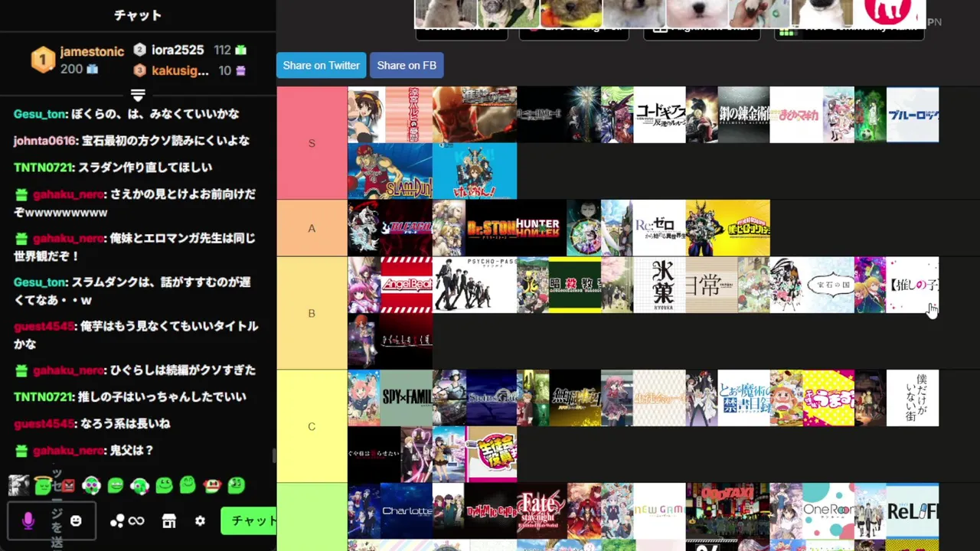Select the SLAM DUNK thumbnail in S tier

pyautogui.click(x=390, y=171)
